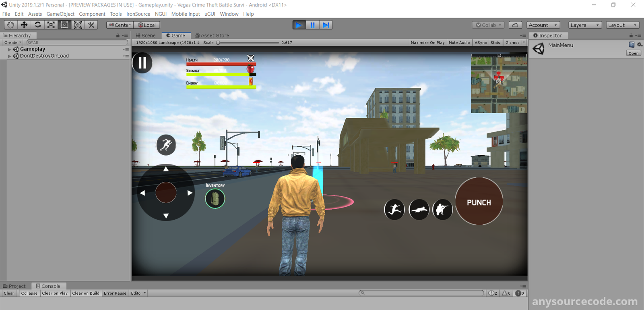Image resolution: width=644 pixels, height=310 pixels.
Task: Select the Rect Transform tool
Action: [x=64, y=25]
